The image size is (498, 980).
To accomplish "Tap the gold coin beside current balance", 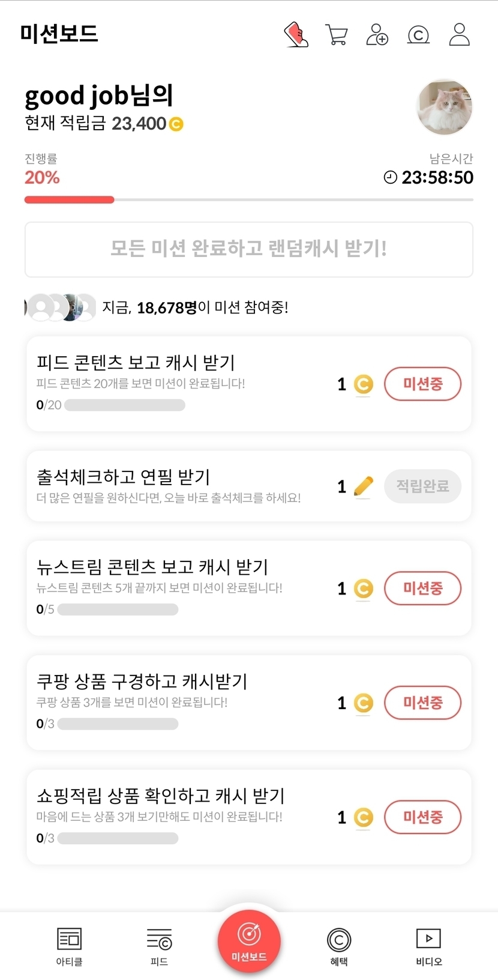I will (x=176, y=124).
